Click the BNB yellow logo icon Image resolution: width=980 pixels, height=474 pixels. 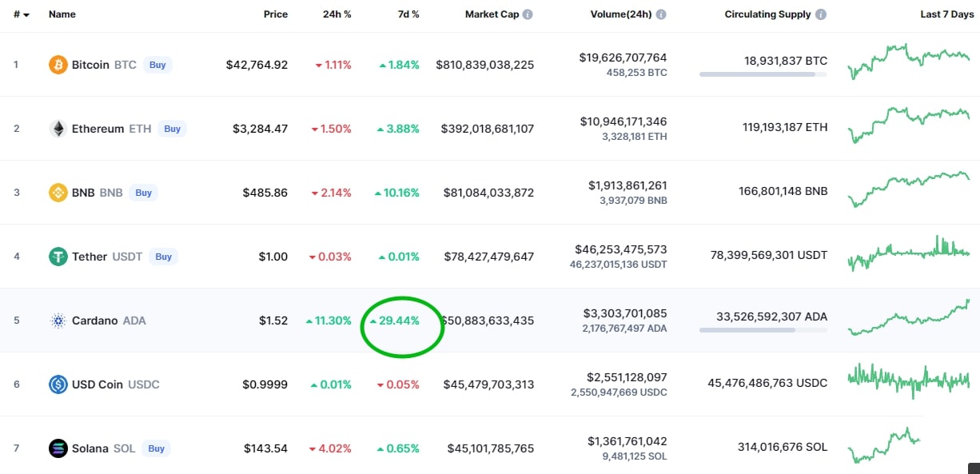click(x=58, y=193)
